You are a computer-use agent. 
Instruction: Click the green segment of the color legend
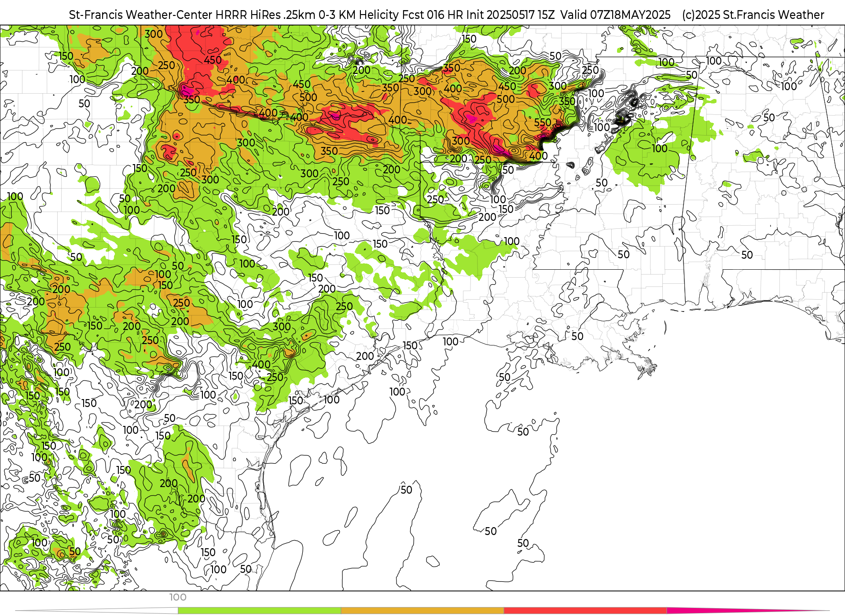tap(259, 611)
